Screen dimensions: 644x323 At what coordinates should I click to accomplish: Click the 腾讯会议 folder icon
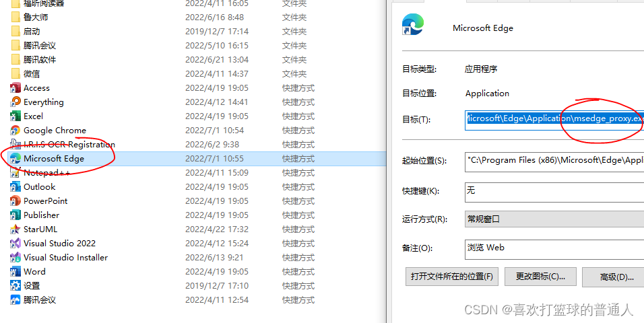15,46
